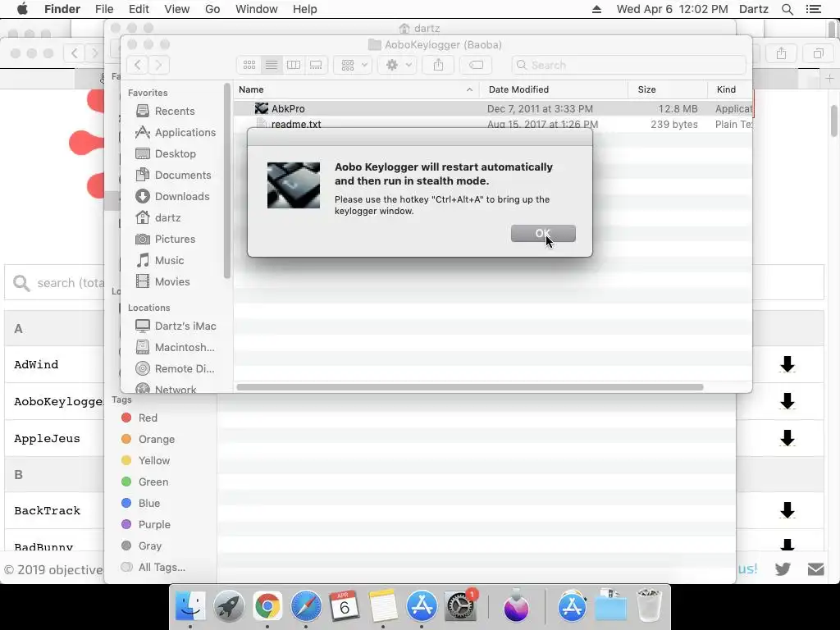Sort by Name column header
The image size is (840, 630).
(x=356, y=89)
